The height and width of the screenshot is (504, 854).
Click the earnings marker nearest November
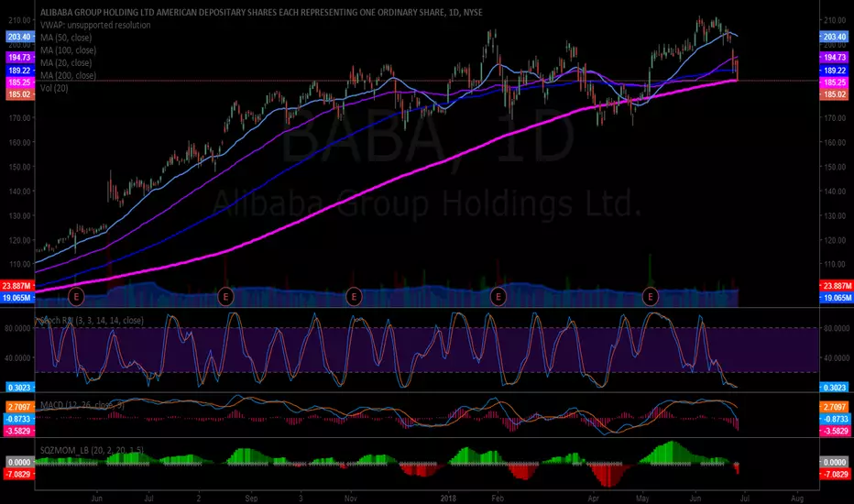tap(354, 297)
